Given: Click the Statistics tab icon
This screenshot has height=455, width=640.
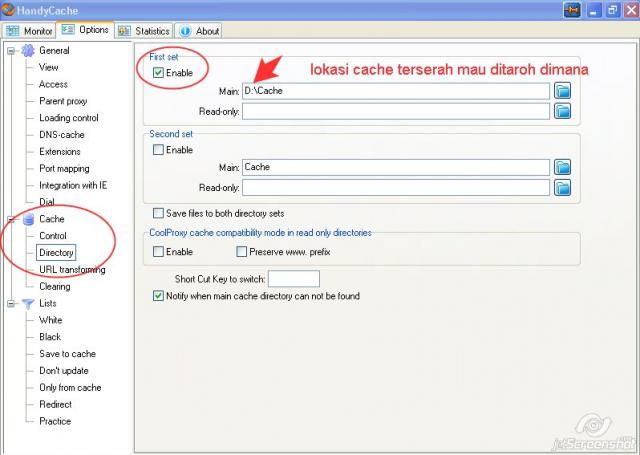Looking at the screenshot, I should point(124,31).
